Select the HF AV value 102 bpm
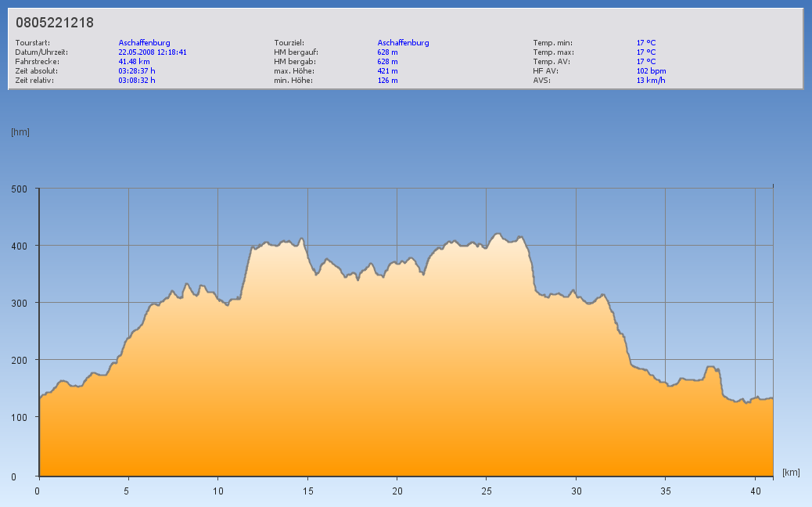Screen dimensions: 812x507 [x=651, y=70]
